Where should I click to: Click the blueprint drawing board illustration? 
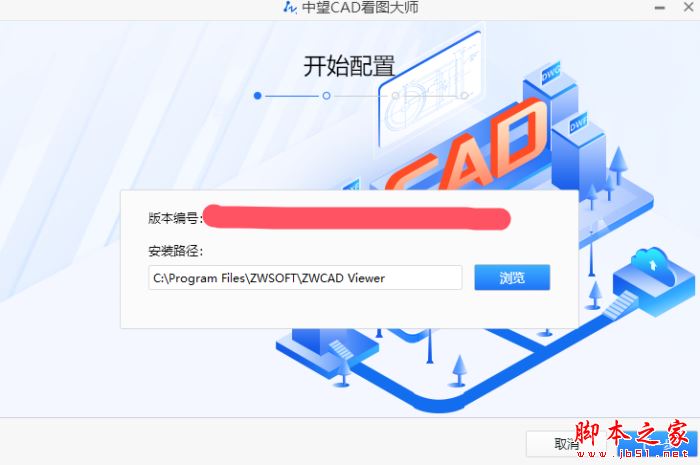click(x=429, y=87)
